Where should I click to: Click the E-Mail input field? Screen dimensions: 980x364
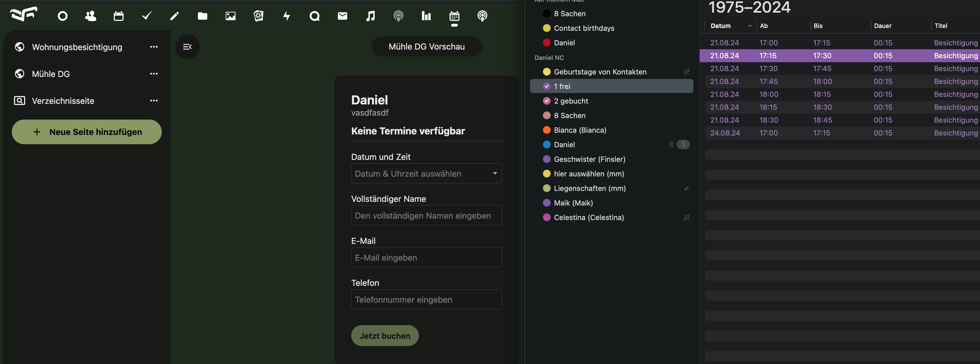[x=426, y=258]
